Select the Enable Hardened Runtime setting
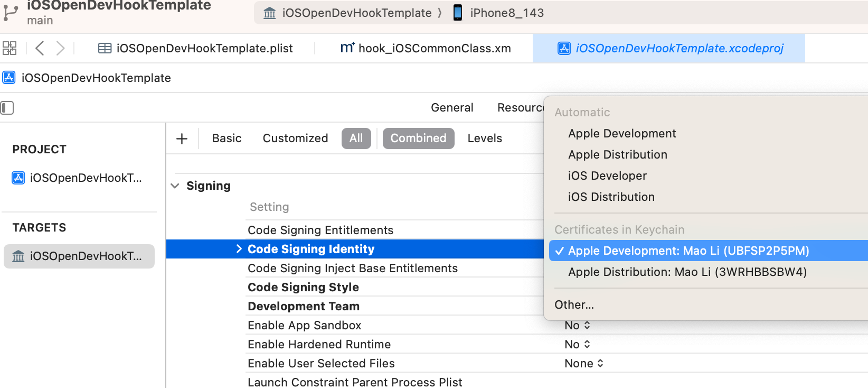 [319, 345]
